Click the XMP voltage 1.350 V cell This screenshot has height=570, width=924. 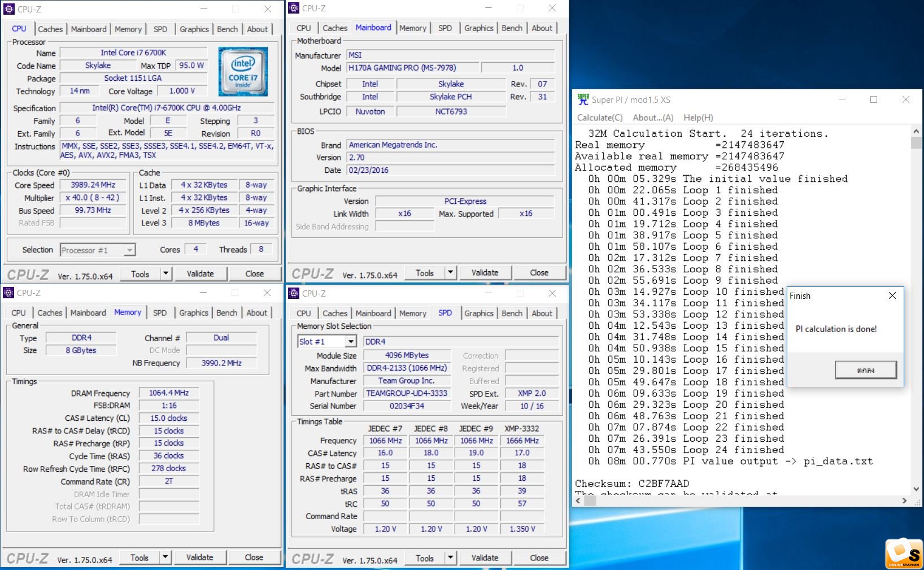click(522, 529)
